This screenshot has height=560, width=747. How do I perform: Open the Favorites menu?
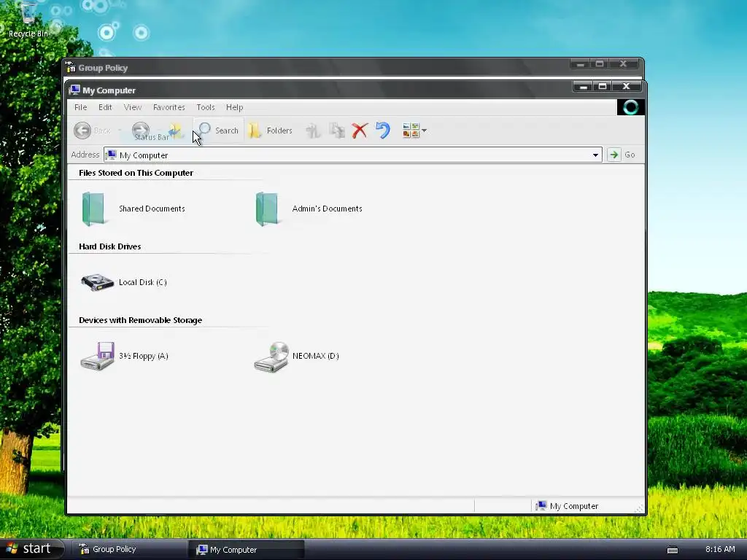[169, 107]
